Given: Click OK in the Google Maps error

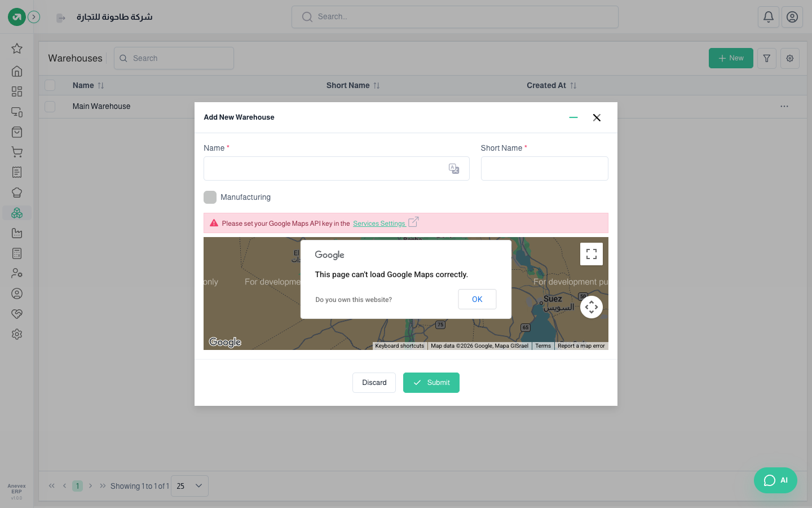Looking at the screenshot, I should coord(477,299).
